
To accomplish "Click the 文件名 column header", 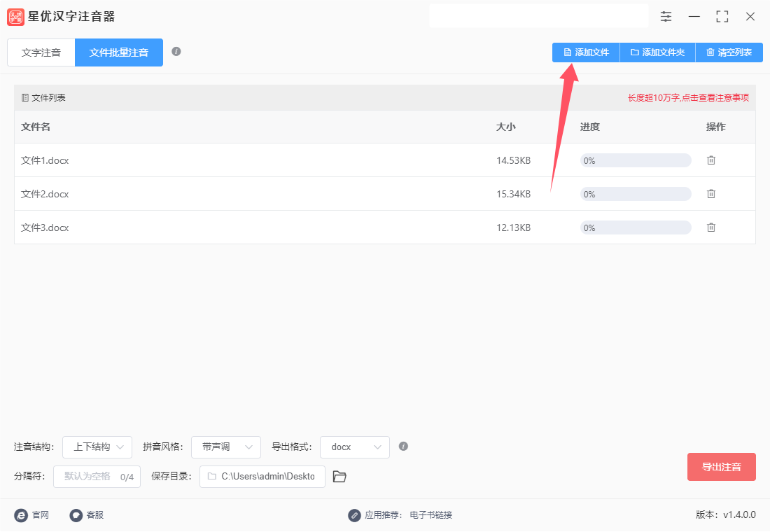I will 36,127.
